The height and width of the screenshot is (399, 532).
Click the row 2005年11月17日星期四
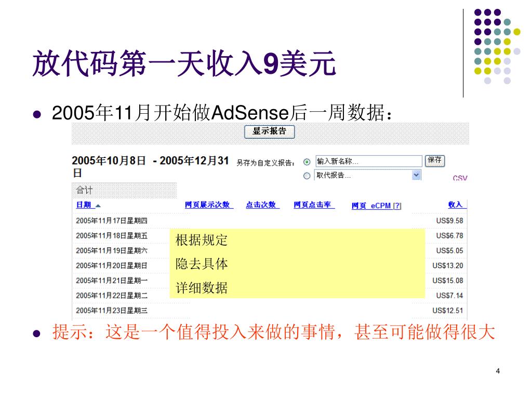coord(270,220)
